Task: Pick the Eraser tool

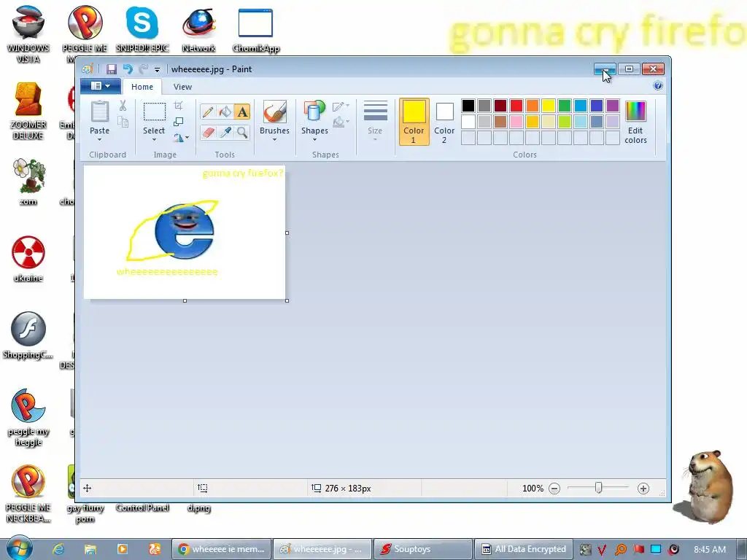Action: click(208, 132)
